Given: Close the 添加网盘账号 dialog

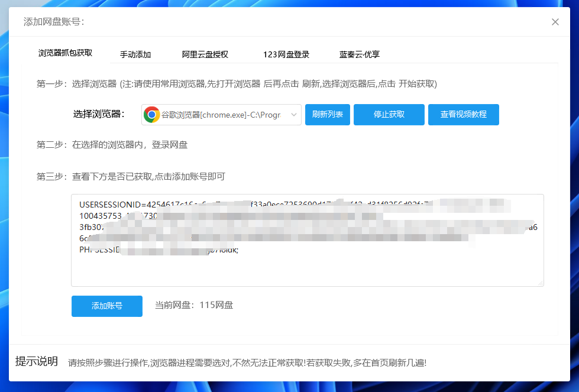Looking at the screenshot, I should (x=555, y=22).
